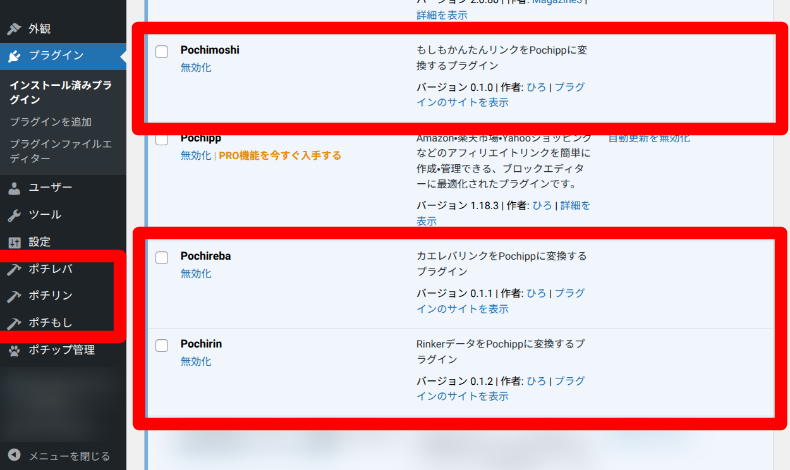This screenshot has height=470, width=790.
Task: Open Pochipp 詳細を表示 details link
Action: 503,213
